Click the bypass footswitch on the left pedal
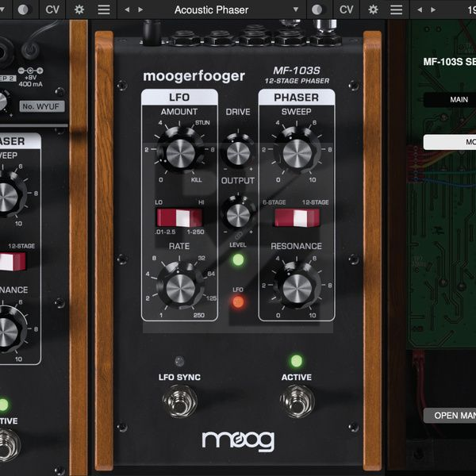 pyautogui.click(x=9, y=445)
